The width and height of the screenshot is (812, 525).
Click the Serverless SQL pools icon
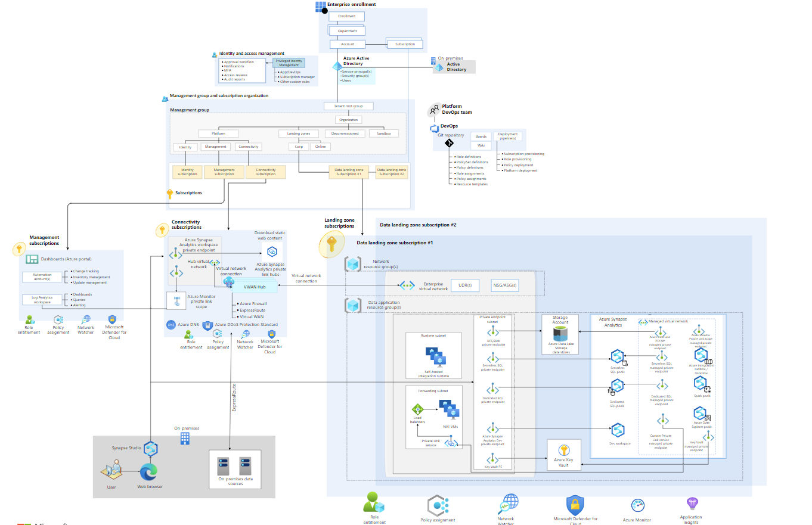click(x=617, y=357)
